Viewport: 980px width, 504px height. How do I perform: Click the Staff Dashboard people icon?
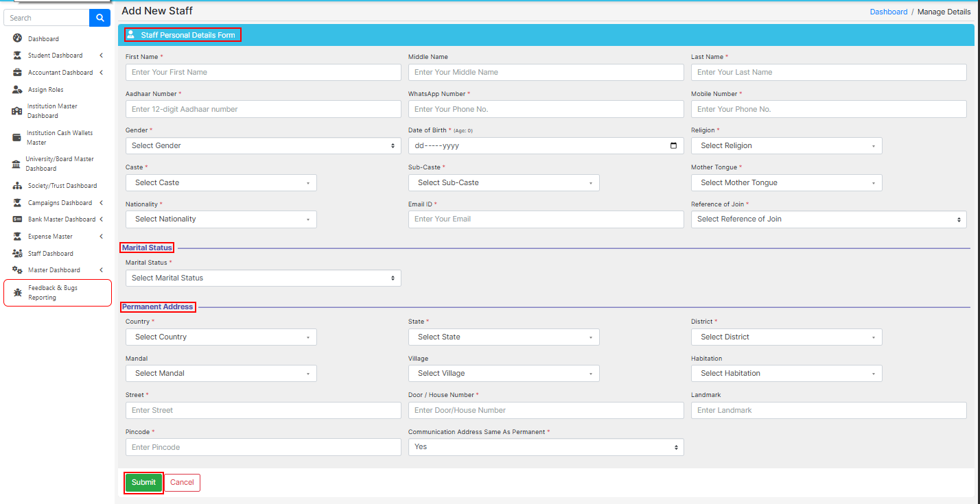[17, 254]
